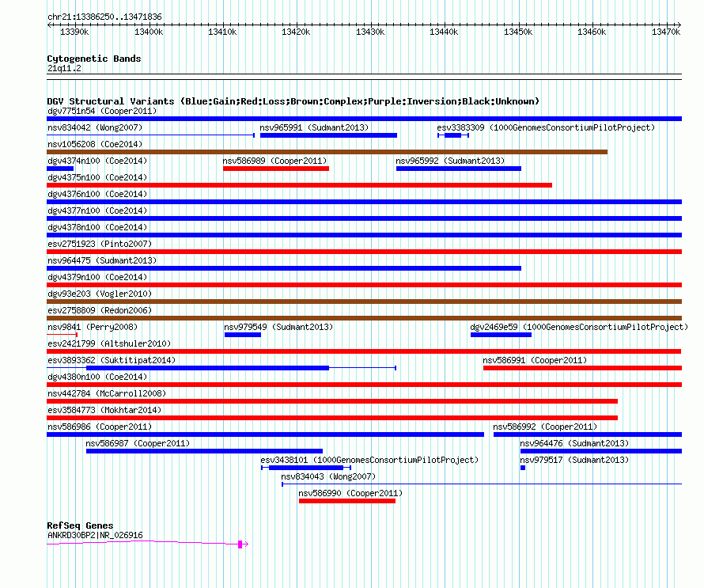Screen dimensions: 704x588
Task: Open the nsv586990 (Cooper2011) red bar
Action: point(347,501)
